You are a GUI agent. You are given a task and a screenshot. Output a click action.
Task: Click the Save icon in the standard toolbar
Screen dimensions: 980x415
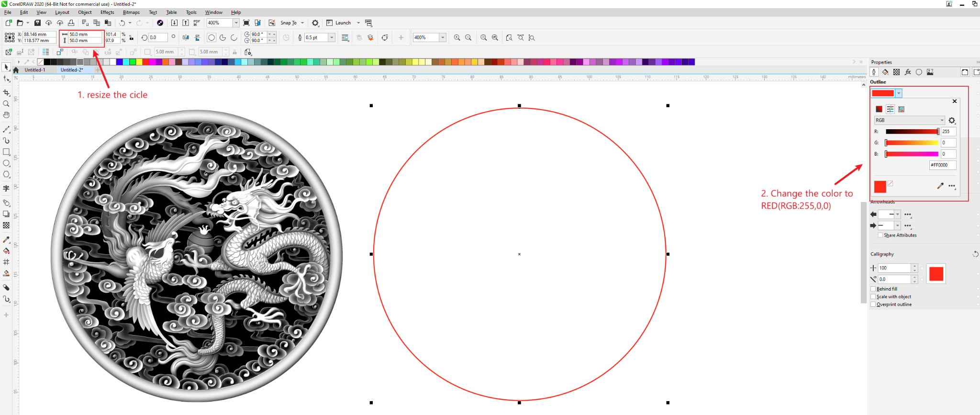coord(37,23)
